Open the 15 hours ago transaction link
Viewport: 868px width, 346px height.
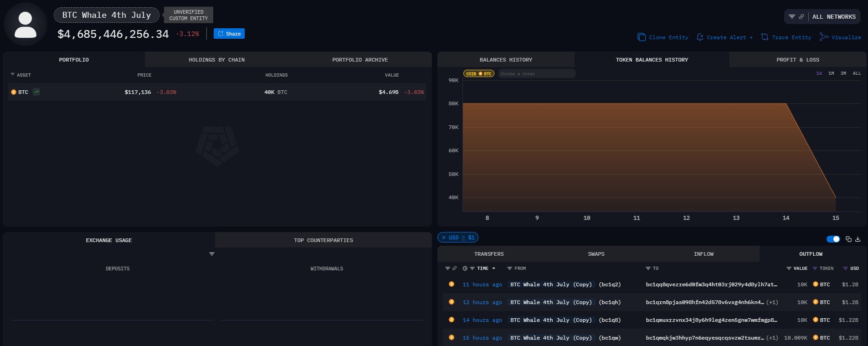(x=482, y=338)
